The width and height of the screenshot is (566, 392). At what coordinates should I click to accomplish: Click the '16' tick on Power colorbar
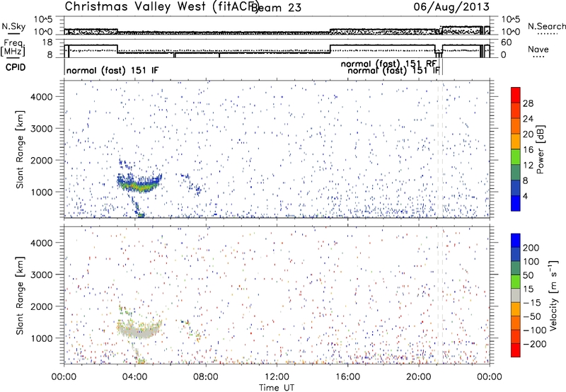pyautogui.click(x=528, y=150)
